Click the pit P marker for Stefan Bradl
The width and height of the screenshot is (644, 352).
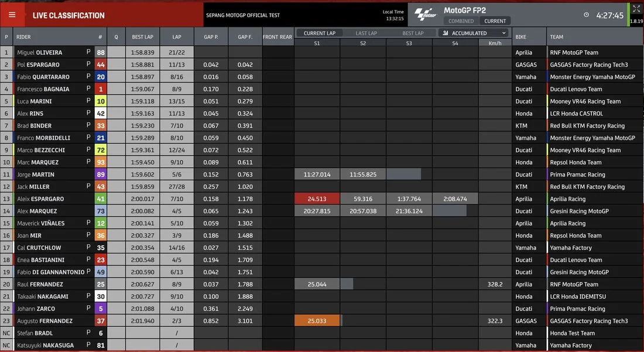point(88,333)
